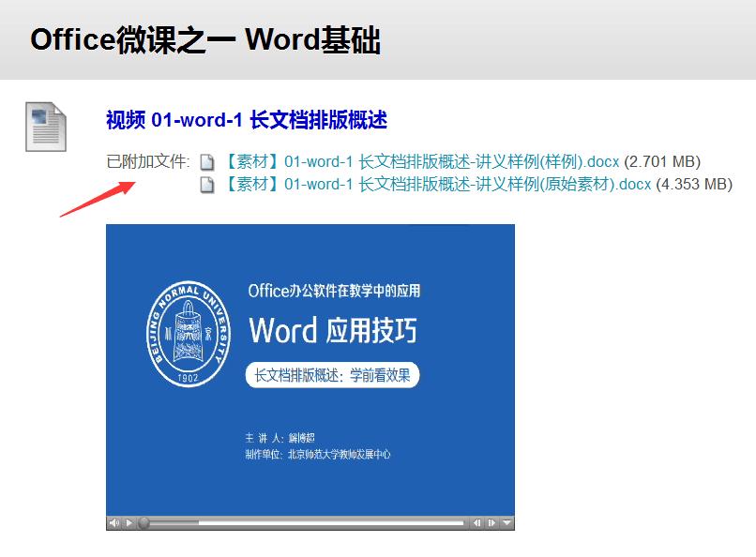Click the Office微课之一 Word基础 page heading

(205, 39)
